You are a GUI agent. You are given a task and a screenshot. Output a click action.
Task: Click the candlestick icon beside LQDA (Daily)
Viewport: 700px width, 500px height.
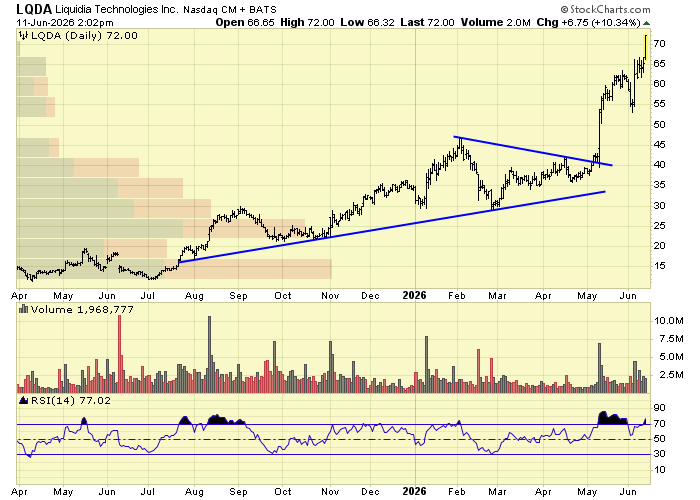[x=24, y=36]
